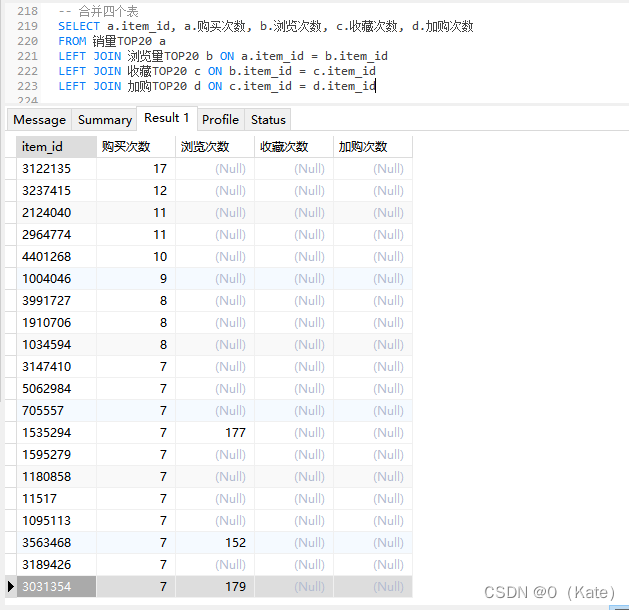Select cell with item_id 1004046

56,279
